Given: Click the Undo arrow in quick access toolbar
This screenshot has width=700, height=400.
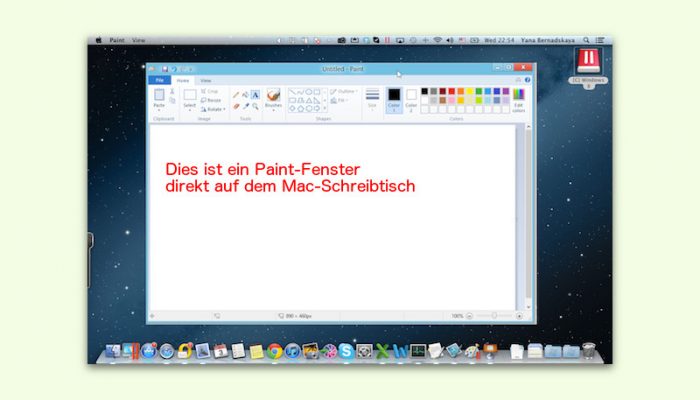Looking at the screenshot, I should click(x=174, y=69).
